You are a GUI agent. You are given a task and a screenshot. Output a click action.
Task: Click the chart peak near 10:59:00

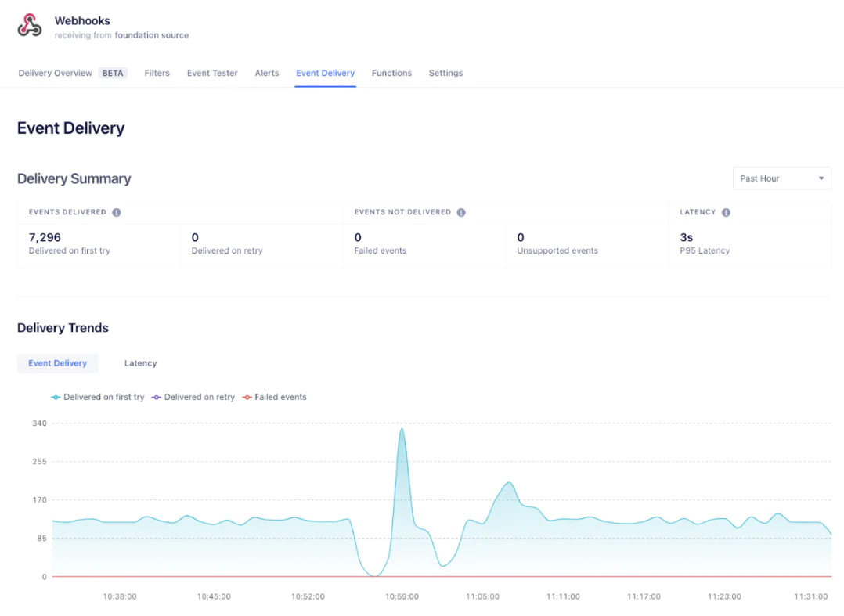point(402,429)
